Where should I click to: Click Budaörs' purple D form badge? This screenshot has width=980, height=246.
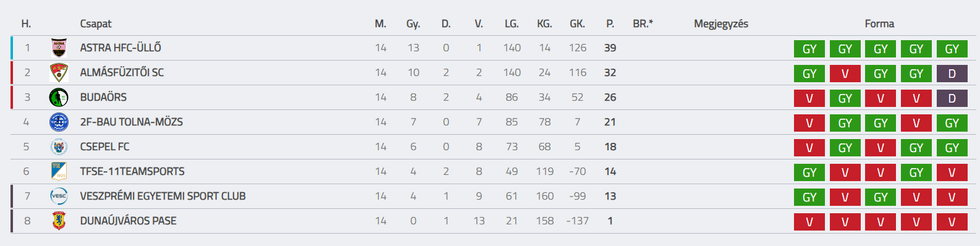coord(952,98)
